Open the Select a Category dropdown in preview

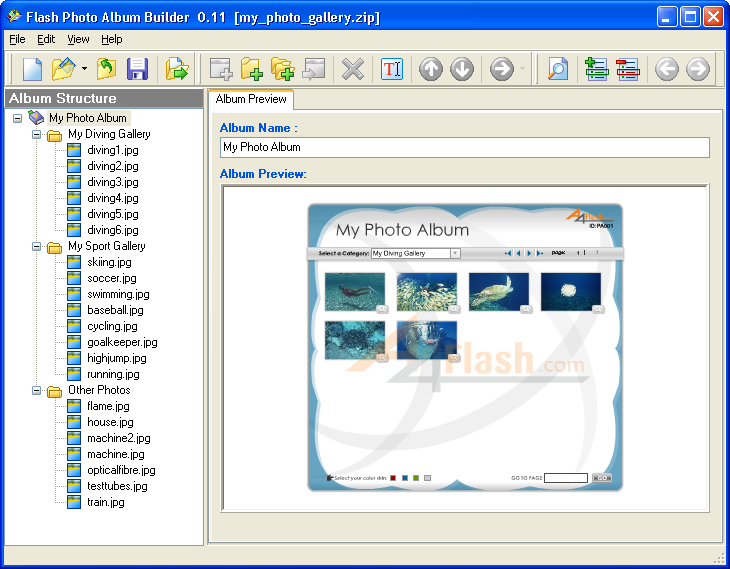pos(455,254)
